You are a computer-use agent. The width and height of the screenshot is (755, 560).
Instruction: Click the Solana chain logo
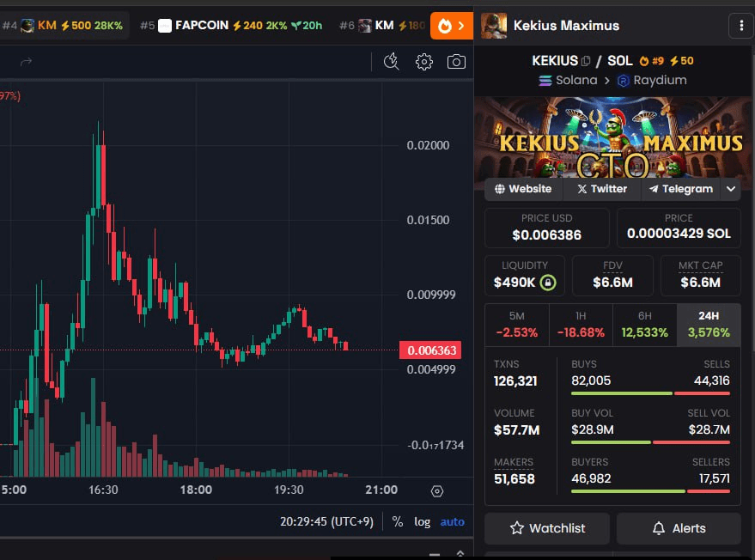pos(545,81)
